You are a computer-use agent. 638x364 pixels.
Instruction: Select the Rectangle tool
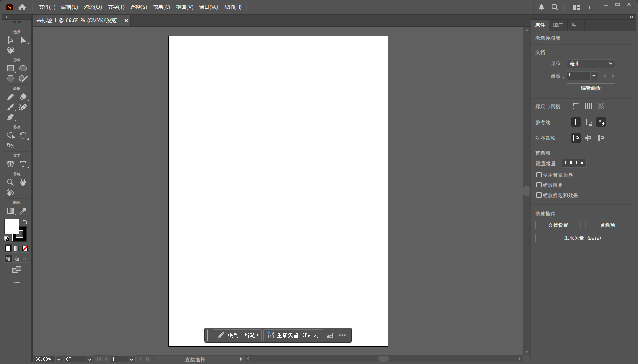tap(10, 68)
